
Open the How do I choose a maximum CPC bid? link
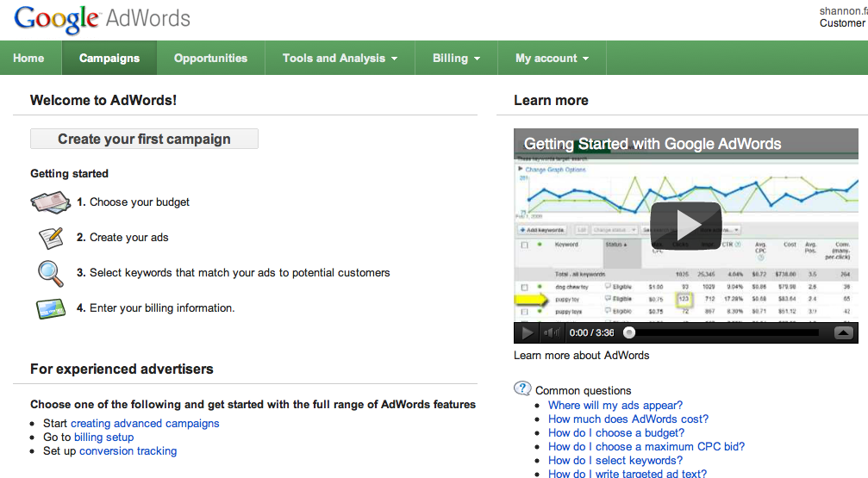(x=646, y=446)
